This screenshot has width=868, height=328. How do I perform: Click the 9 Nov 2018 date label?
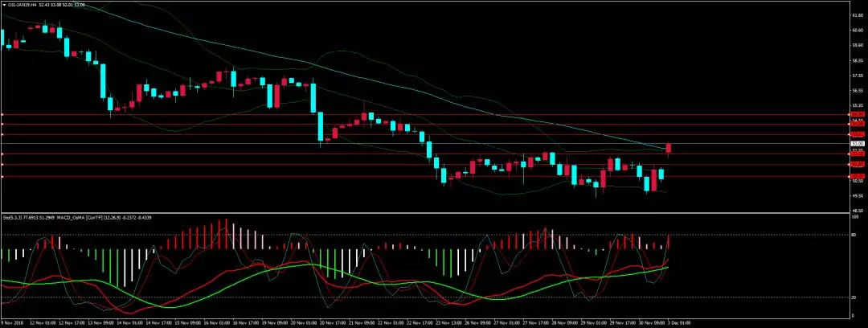11,324
